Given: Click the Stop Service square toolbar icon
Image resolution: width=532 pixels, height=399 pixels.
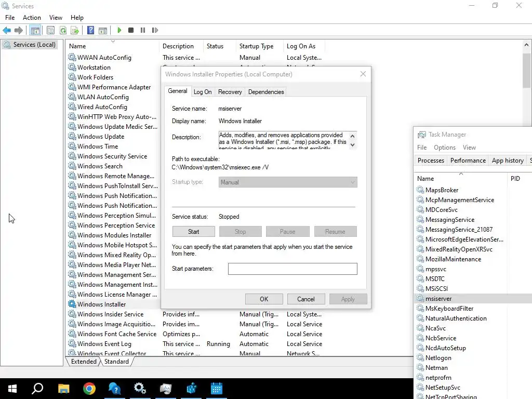Looking at the screenshot, I should tap(131, 30).
